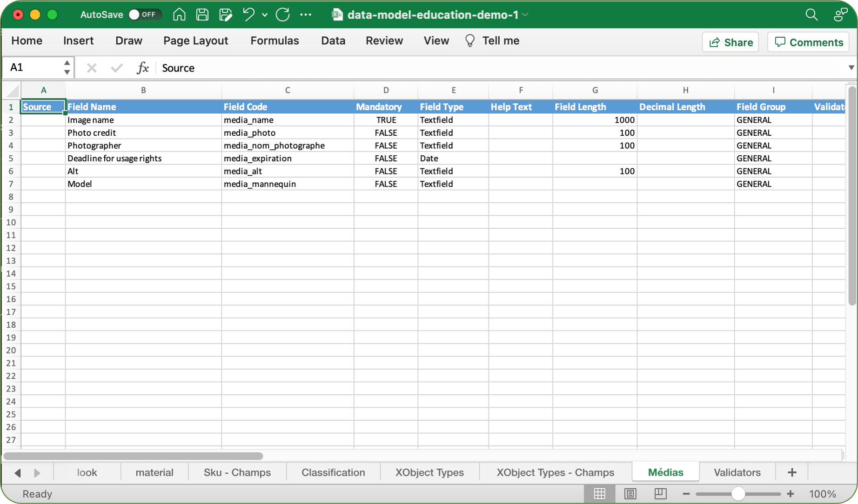
Task: Select the cell containing media_nom_photographe
Action: [x=288, y=146]
